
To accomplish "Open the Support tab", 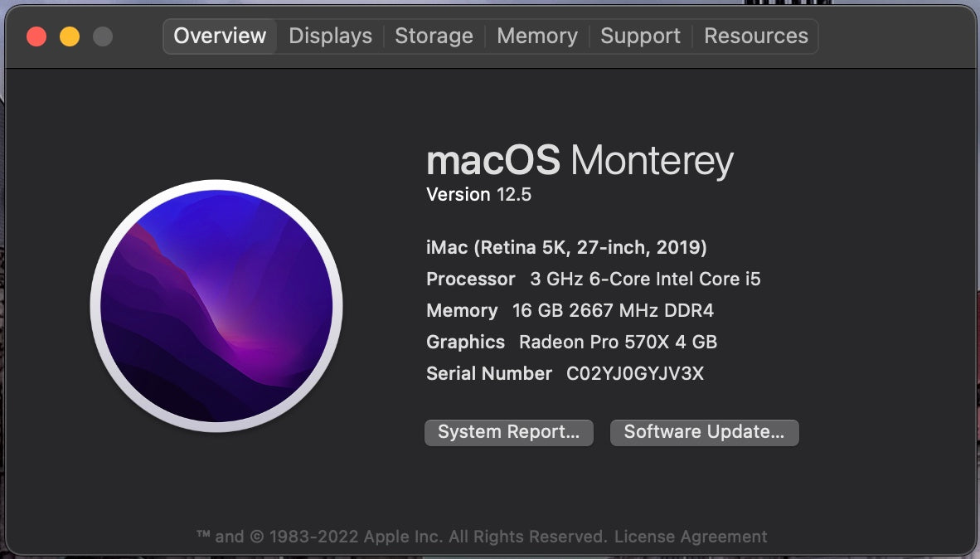I will coord(640,36).
